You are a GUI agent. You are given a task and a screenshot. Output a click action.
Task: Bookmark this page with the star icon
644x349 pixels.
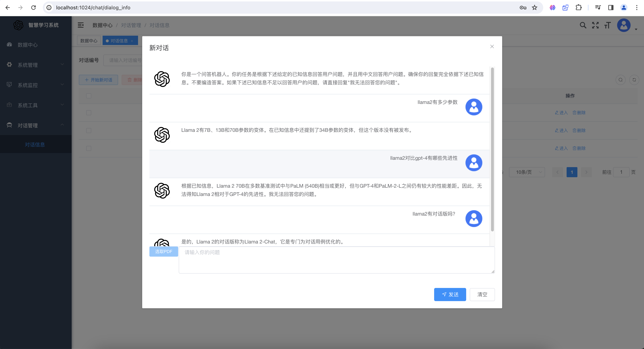(535, 8)
